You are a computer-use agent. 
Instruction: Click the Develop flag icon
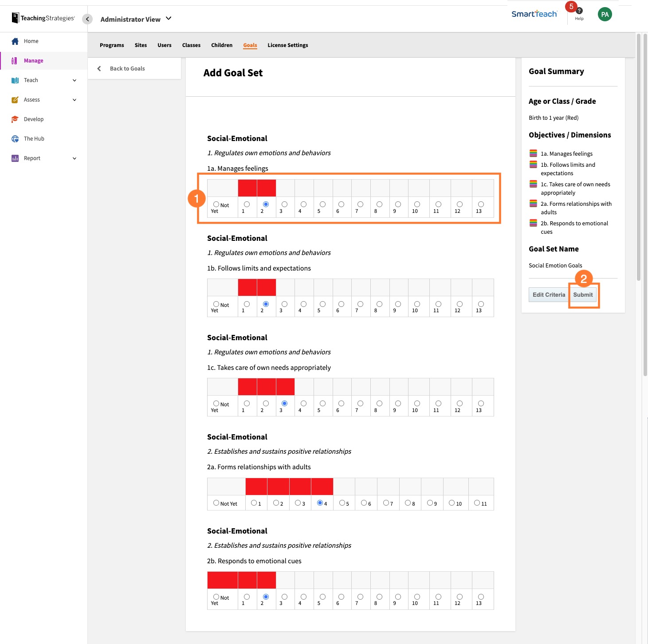pos(15,119)
